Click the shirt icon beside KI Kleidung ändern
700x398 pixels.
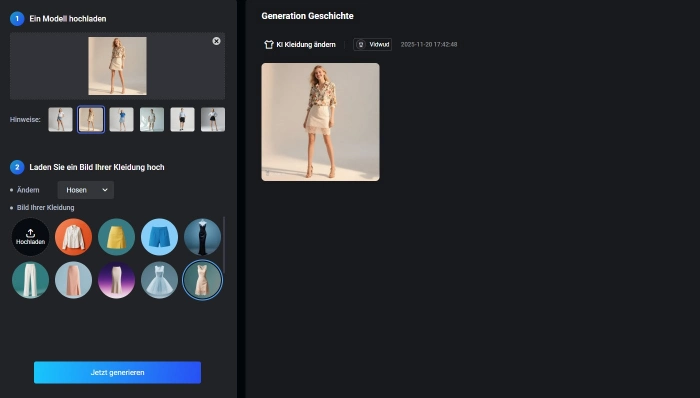pos(269,45)
